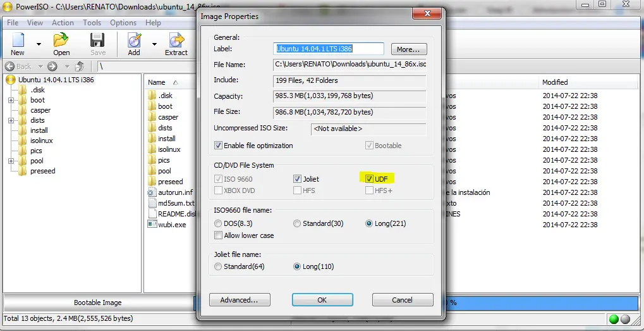Expand the pool folder in tree
Screen dimensions: 644x331
[x=11, y=161]
